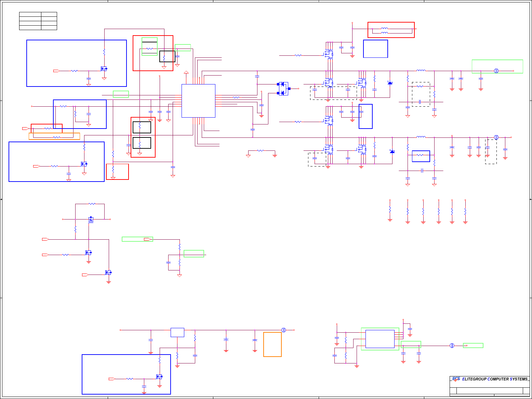Image resolution: width=532 pixels, height=399 pixels.
Task: Click the jumper symbol on the bottom-center output rail
Action: pyautogui.click(x=283, y=330)
